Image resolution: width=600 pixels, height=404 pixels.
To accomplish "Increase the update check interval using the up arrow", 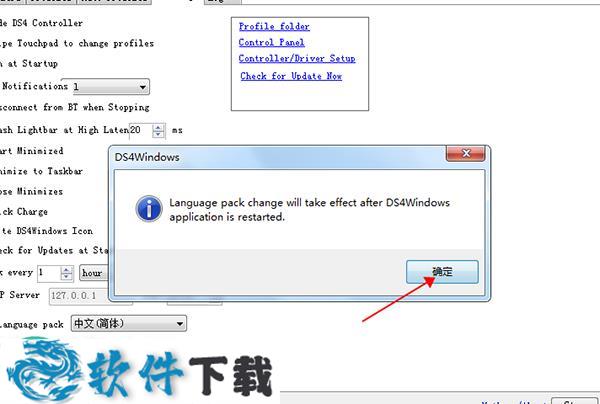I will pos(67,270).
